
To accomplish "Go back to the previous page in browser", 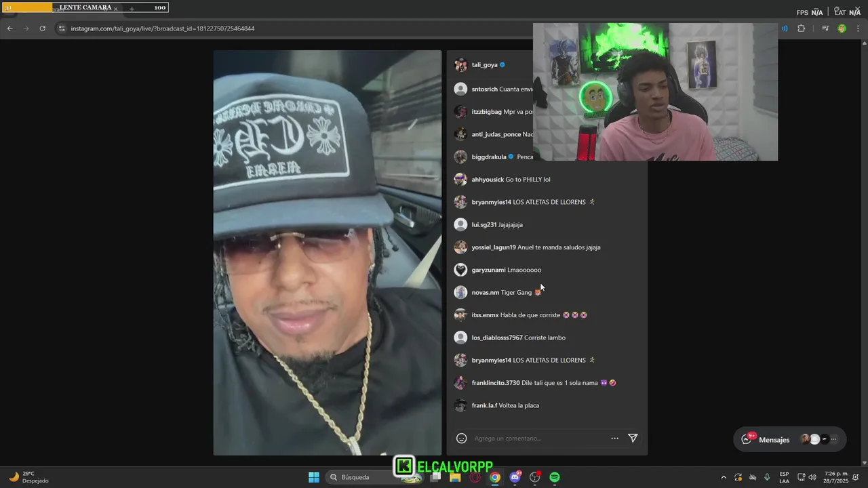I will point(9,28).
